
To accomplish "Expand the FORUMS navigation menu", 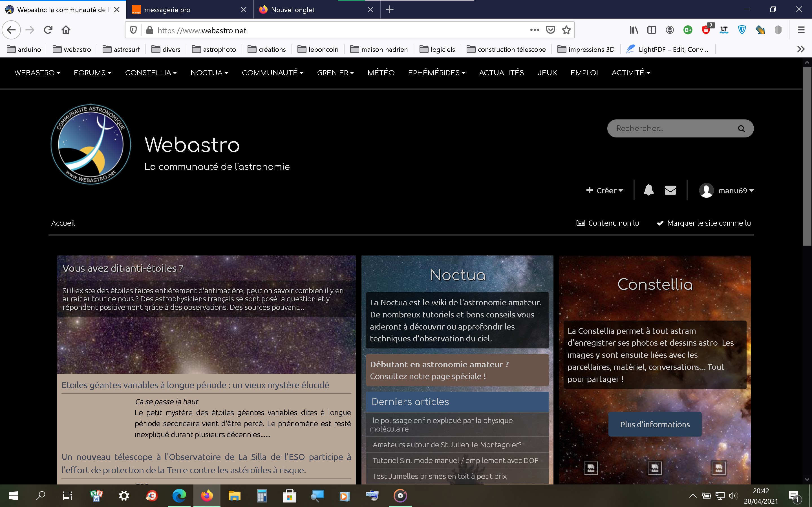I will 92,72.
